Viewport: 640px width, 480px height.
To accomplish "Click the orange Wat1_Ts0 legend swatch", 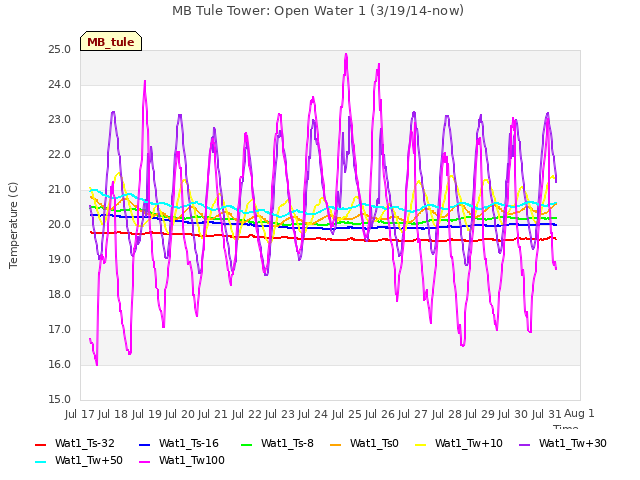I will (x=335, y=444).
